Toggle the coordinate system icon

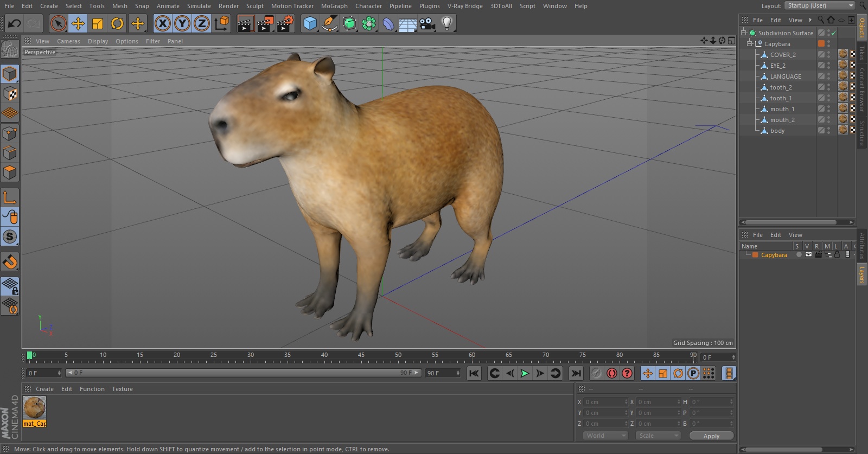222,23
